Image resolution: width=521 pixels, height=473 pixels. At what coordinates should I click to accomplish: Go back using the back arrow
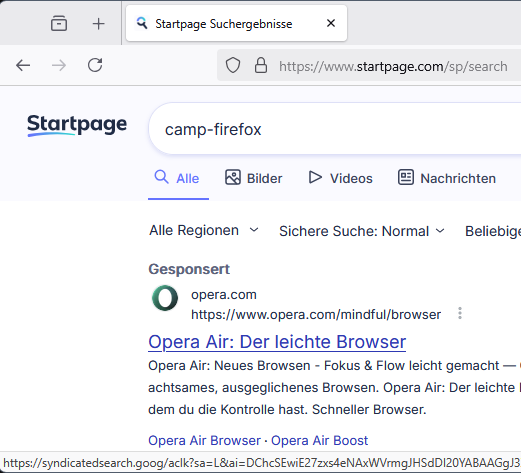[23, 65]
